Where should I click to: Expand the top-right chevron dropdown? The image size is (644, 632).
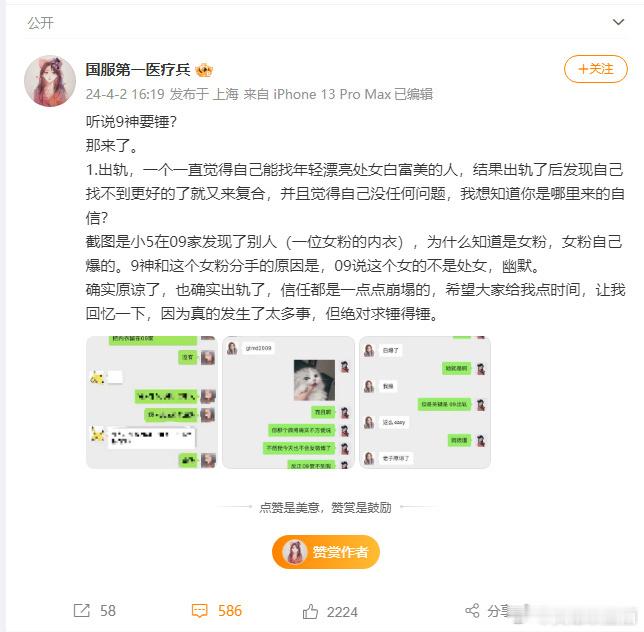coord(618,22)
